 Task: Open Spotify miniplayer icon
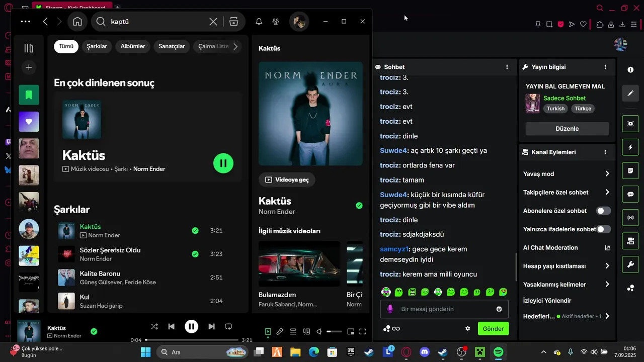coord(351,331)
